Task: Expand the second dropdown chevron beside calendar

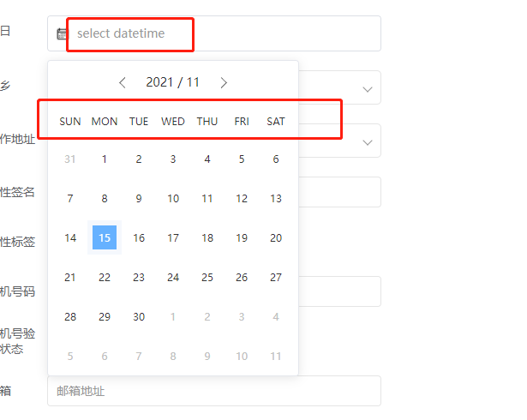Action: (x=368, y=141)
